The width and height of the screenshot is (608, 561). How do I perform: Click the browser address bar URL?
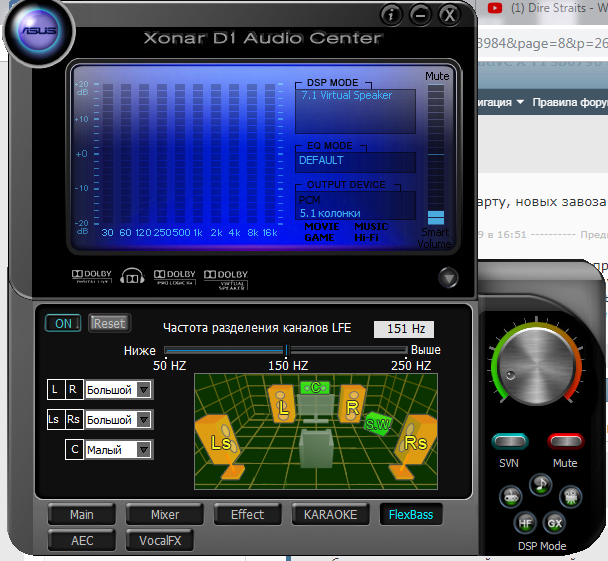click(543, 43)
